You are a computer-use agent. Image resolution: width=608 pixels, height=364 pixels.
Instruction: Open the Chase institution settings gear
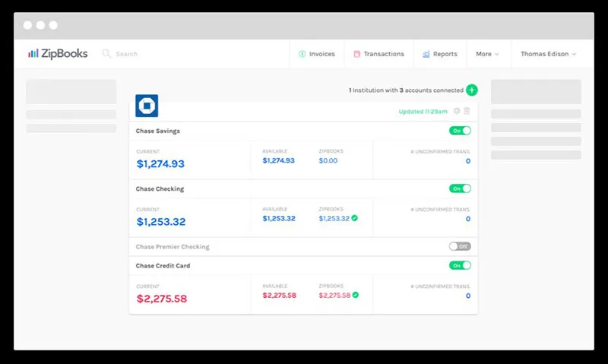(457, 111)
